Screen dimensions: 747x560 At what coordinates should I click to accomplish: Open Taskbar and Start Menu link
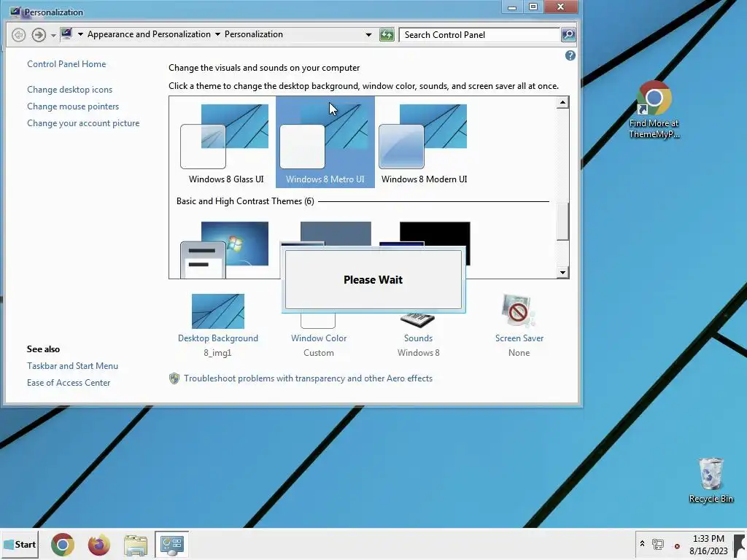pos(72,366)
